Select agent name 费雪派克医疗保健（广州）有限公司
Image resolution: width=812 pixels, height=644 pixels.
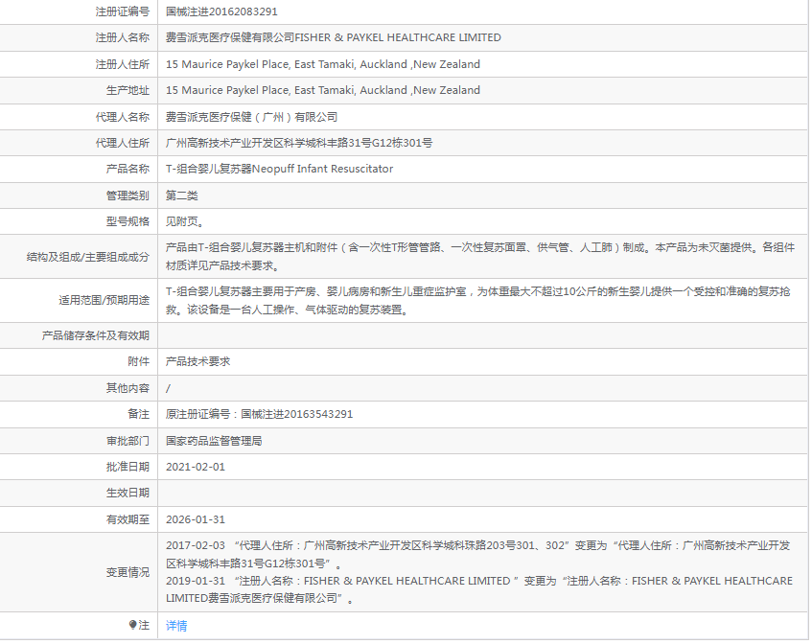click(268, 116)
